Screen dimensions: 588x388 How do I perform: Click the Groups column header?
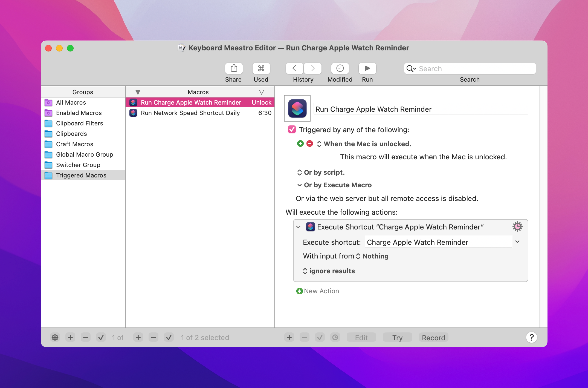click(83, 92)
